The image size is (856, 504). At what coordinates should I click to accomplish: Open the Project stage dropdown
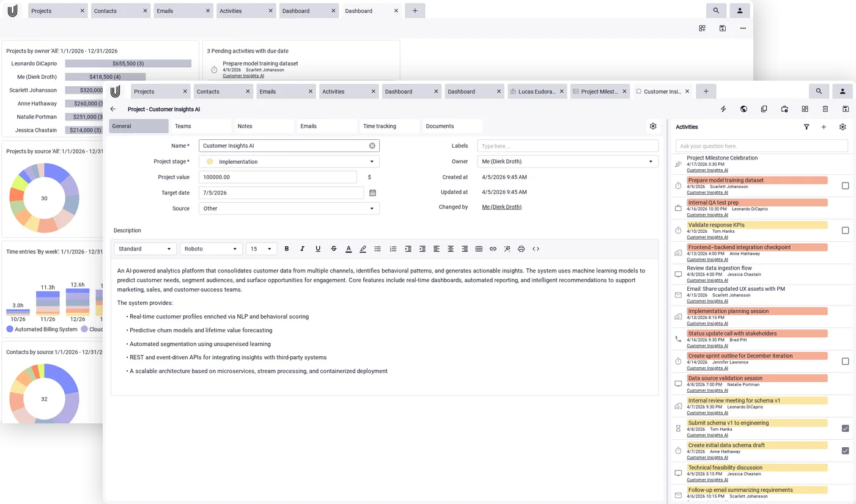[x=289, y=161]
